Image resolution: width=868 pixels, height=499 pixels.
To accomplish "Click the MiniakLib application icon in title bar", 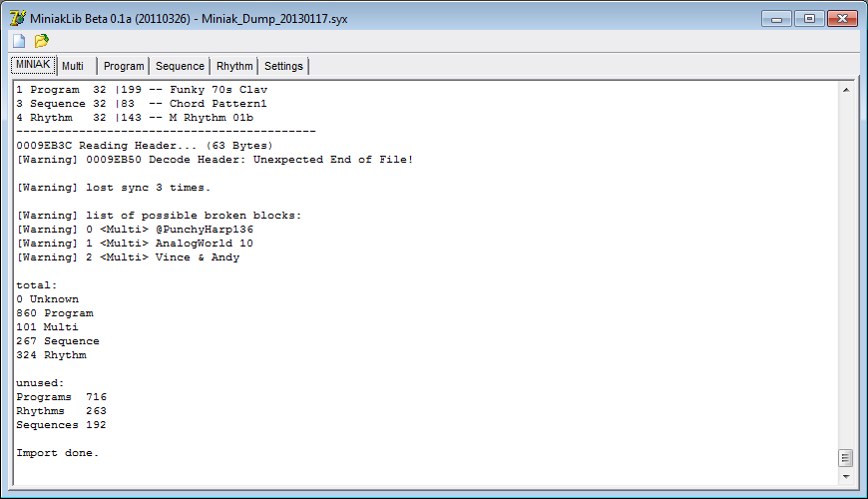I will point(17,18).
